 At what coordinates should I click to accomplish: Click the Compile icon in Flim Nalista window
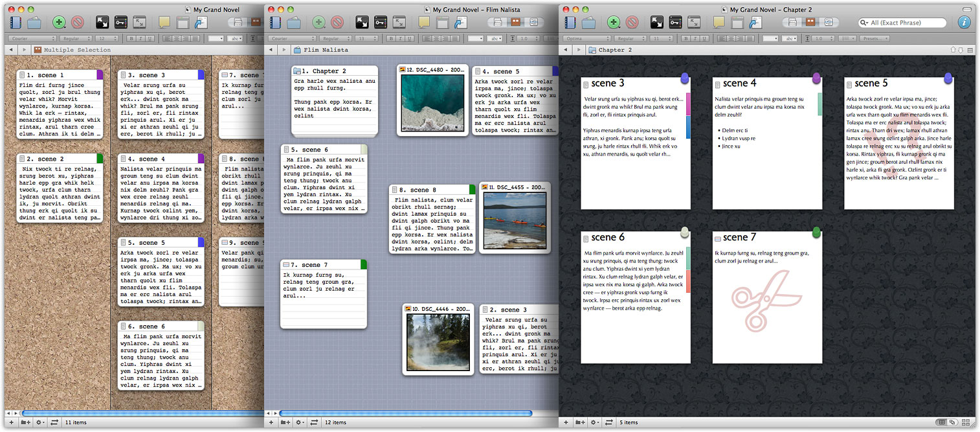point(461,23)
